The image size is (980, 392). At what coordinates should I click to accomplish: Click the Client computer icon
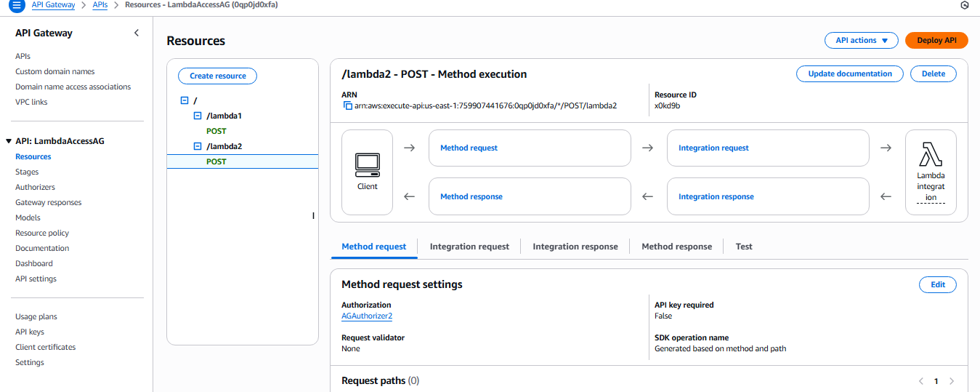367,165
